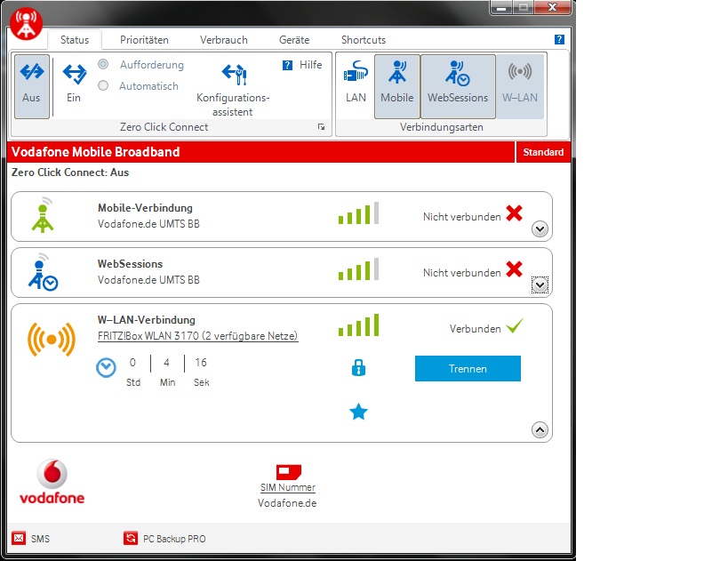
Task: Click the blue star favorite icon
Action: pos(358,412)
